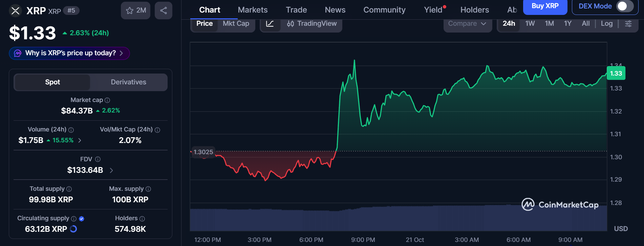Screen dimensions: 644x246
Task: Click the Buy XRP button
Action: tap(545, 6)
